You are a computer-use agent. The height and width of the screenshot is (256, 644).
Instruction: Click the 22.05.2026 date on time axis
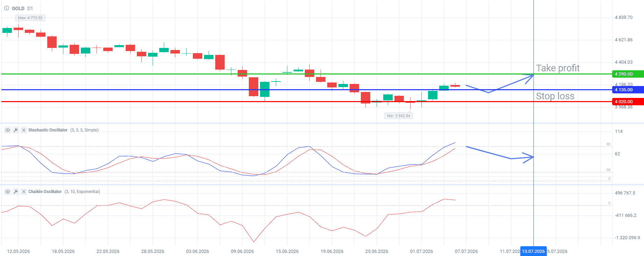coord(108,251)
